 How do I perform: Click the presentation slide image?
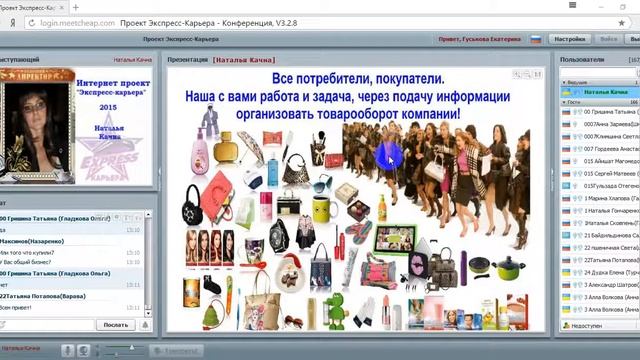coord(356,199)
